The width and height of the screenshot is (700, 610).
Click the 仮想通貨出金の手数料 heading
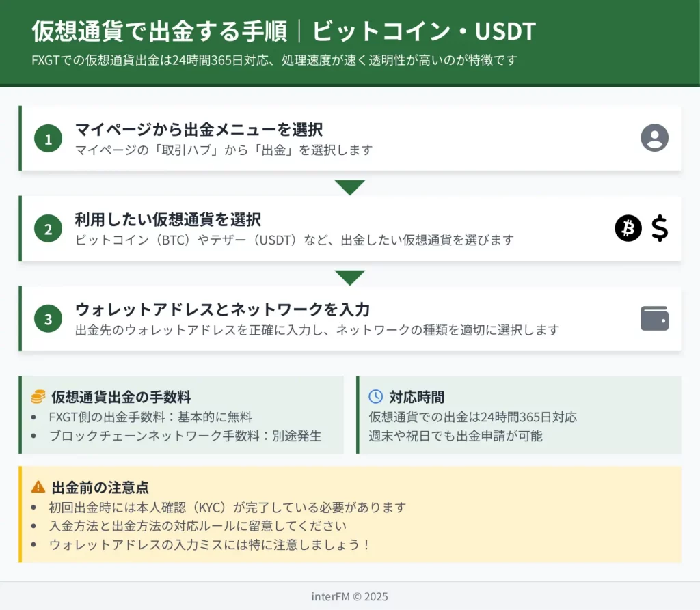tap(121, 397)
